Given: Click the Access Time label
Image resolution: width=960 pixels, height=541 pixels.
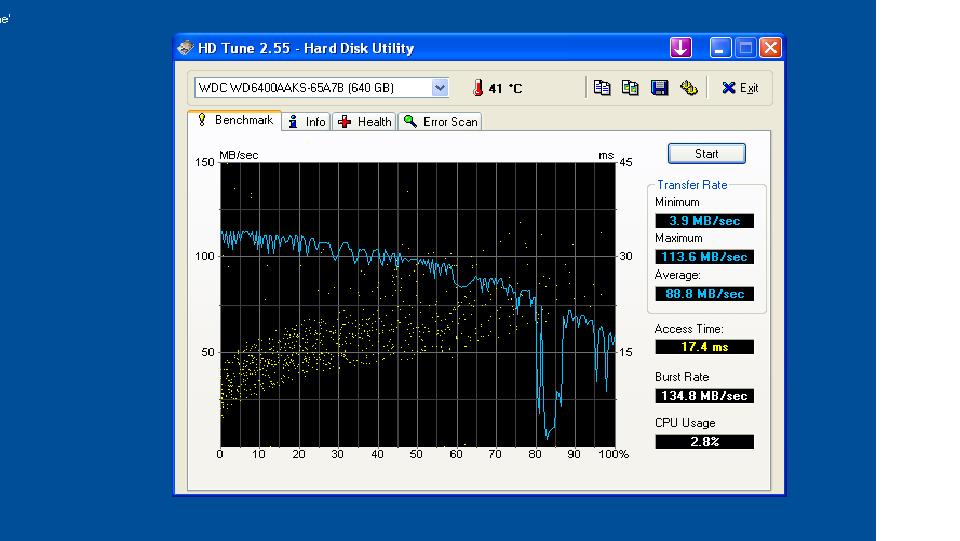Looking at the screenshot, I should (689, 329).
